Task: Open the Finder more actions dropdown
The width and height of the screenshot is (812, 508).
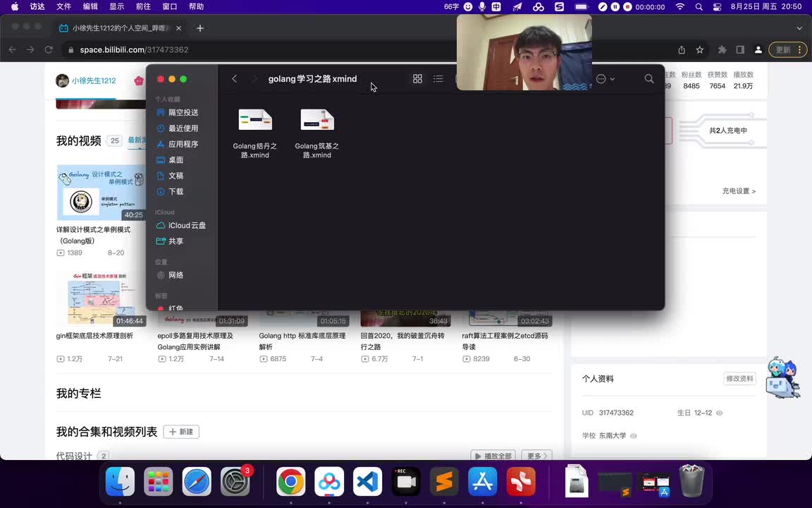Action: coord(605,79)
